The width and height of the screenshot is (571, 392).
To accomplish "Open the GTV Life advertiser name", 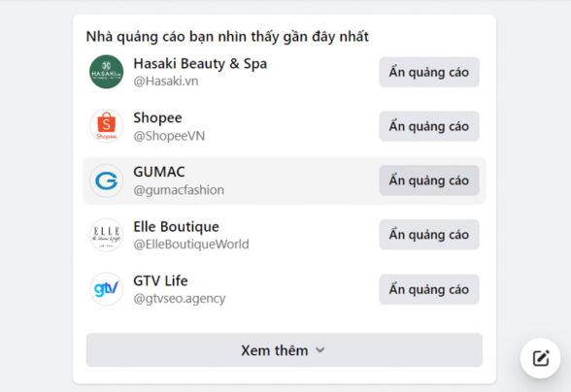I will point(160,281).
